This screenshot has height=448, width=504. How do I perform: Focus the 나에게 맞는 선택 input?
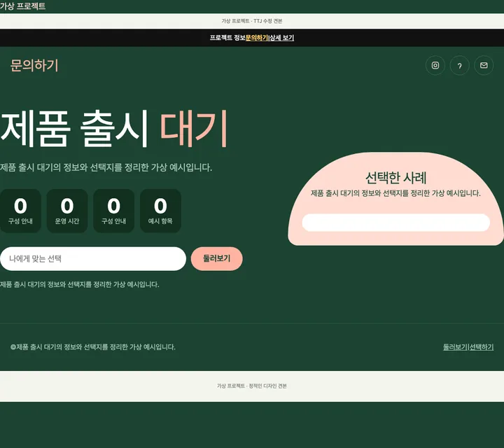(93, 259)
